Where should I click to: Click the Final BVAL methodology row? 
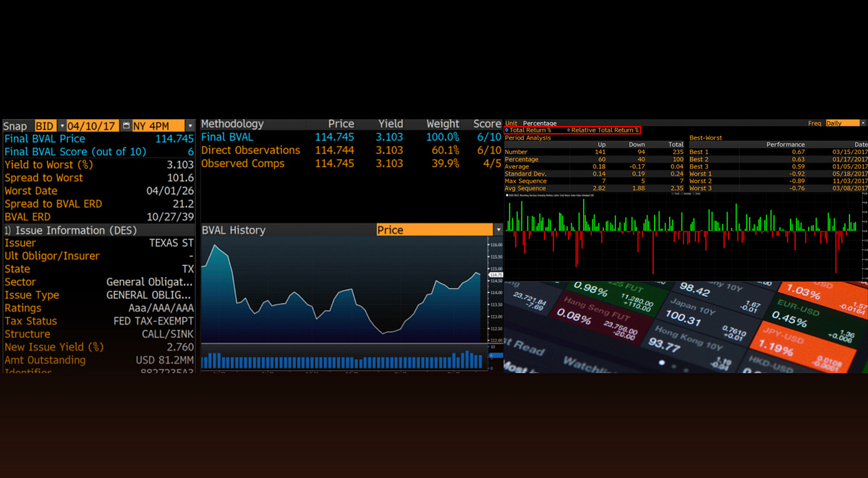point(351,137)
